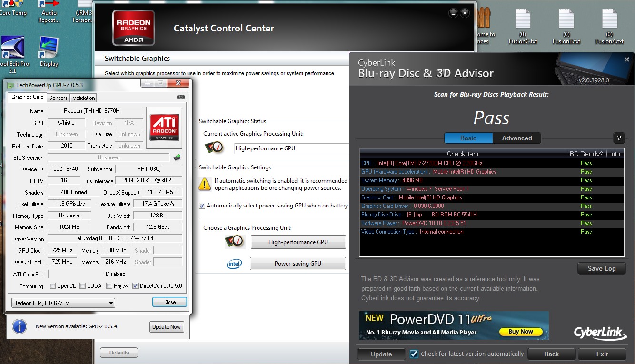Click the Check Item column header

click(x=463, y=154)
